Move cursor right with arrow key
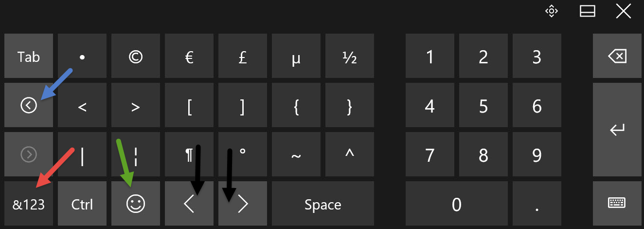Screen dimensions: 644x229 click(243, 204)
